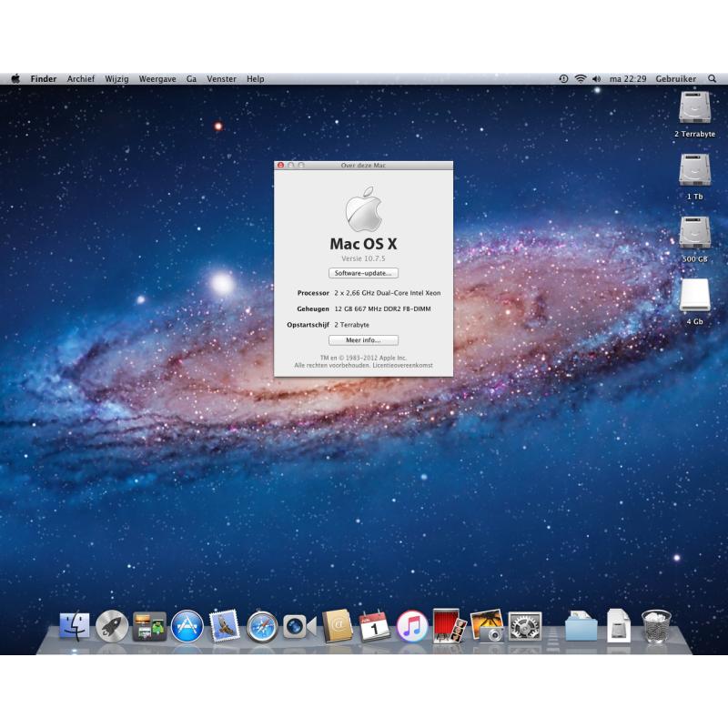Screen dimensions: 728x728
Task: Open iCal calendar icon in Dock
Action: (374, 626)
